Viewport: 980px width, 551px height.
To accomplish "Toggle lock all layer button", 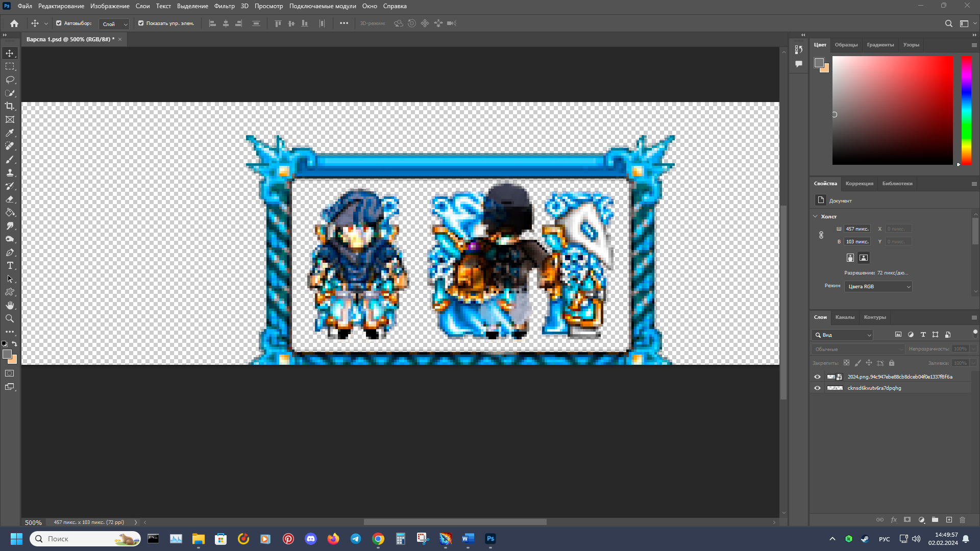I will pos(892,363).
